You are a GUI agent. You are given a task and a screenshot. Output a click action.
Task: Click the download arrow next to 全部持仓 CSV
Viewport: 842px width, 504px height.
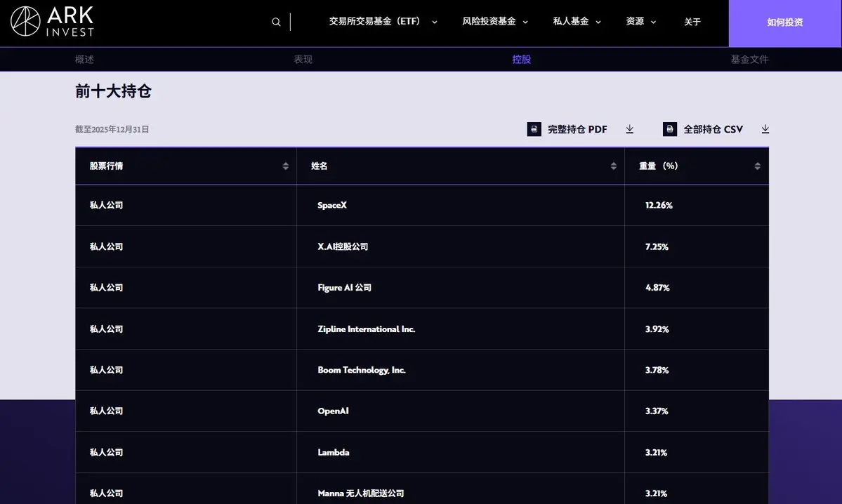click(765, 129)
